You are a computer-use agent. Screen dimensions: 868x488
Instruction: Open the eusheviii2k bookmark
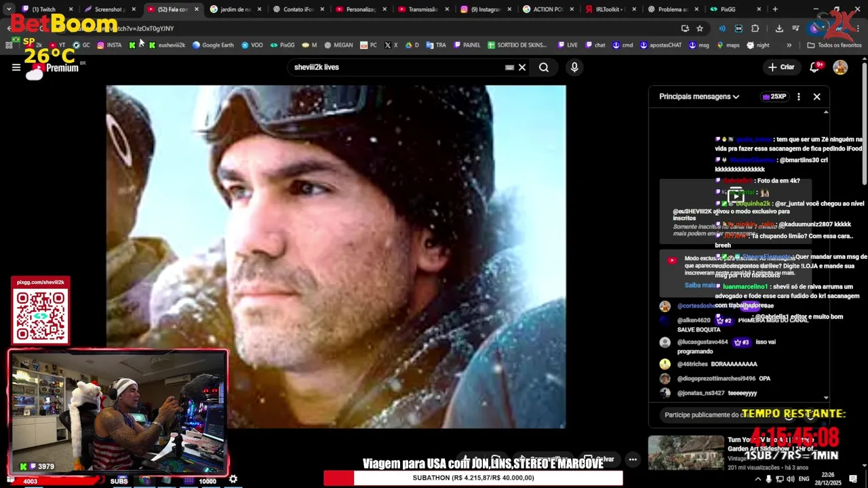pyautogui.click(x=167, y=45)
